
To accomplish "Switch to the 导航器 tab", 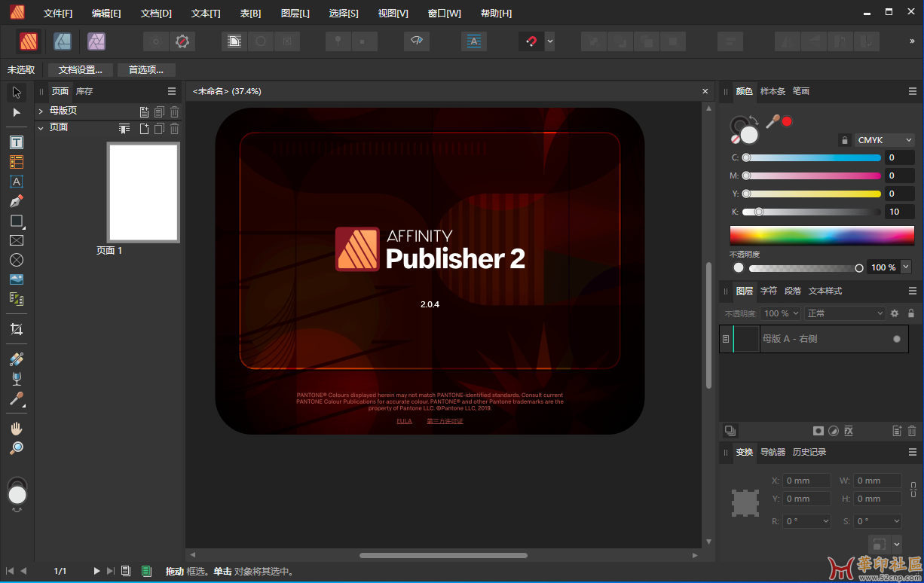I will [773, 452].
